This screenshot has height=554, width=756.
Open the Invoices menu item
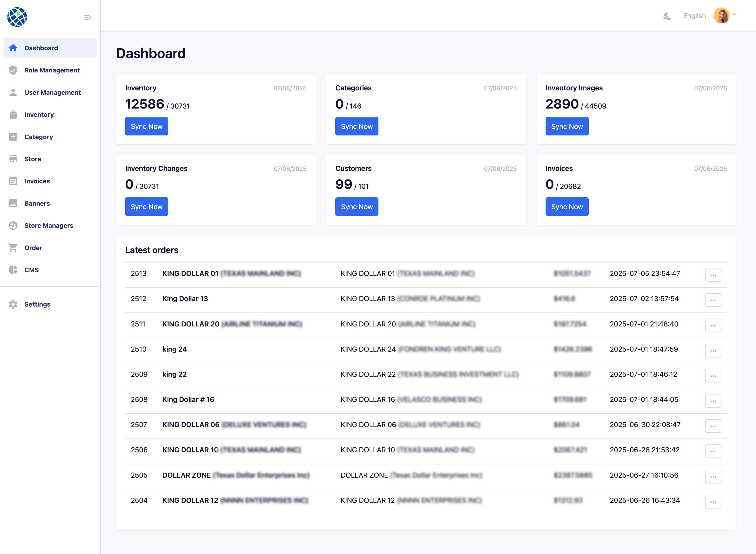pos(37,181)
